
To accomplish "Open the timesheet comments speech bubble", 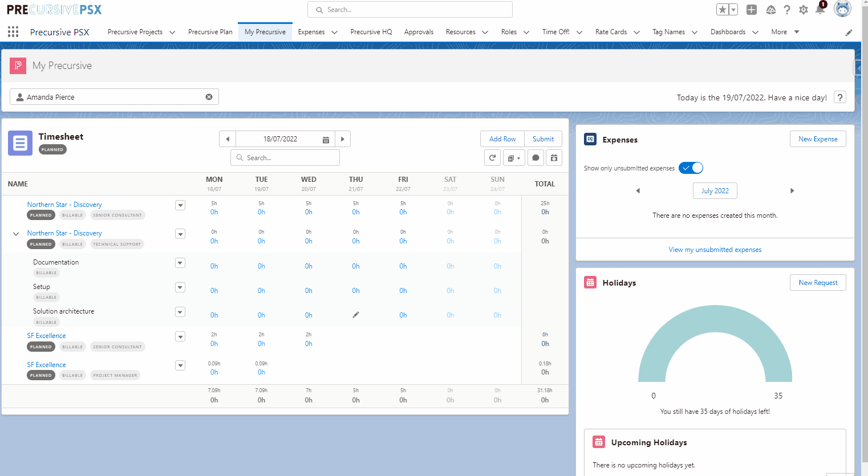I will [x=535, y=158].
